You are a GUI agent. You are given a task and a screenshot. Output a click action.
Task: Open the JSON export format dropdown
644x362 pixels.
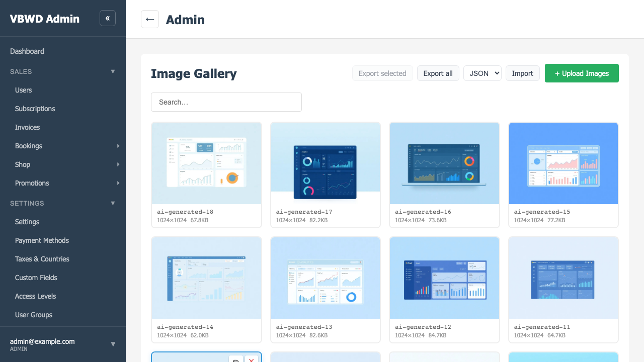(482, 73)
